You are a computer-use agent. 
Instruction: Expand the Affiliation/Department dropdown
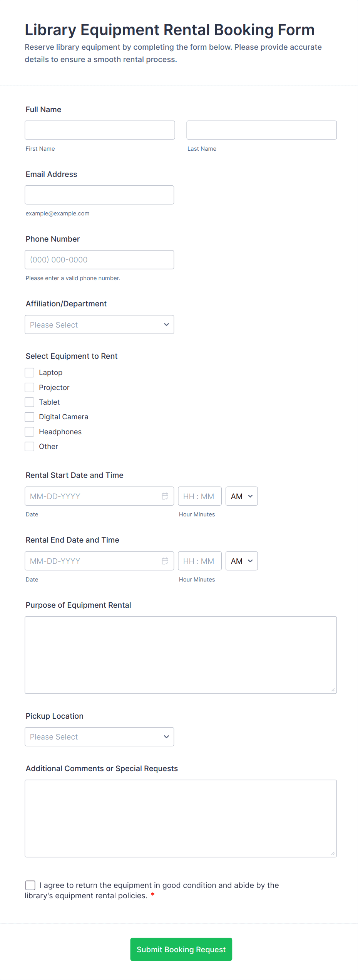point(99,324)
